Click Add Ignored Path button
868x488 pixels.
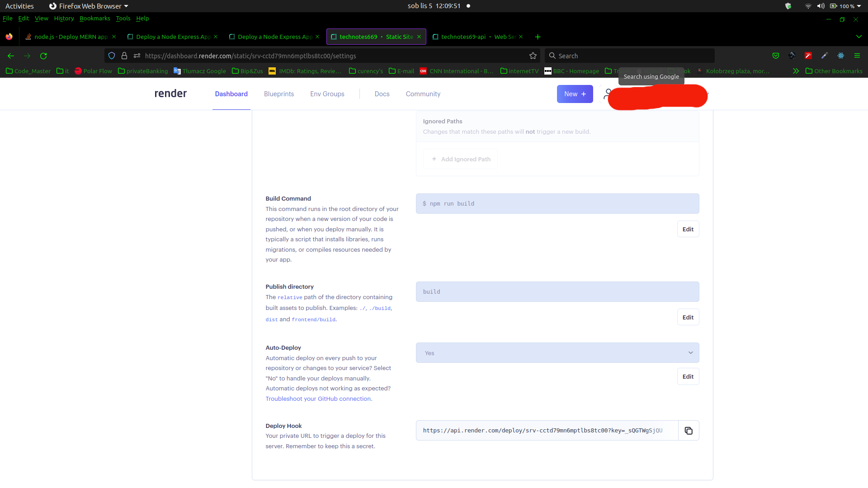point(460,159)
